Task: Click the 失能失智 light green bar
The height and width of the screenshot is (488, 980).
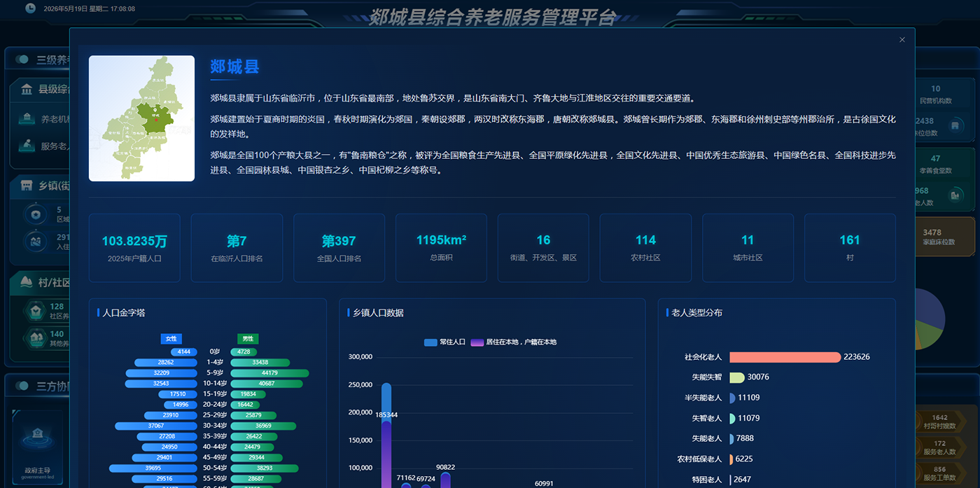Action: [x=736, y=377]
